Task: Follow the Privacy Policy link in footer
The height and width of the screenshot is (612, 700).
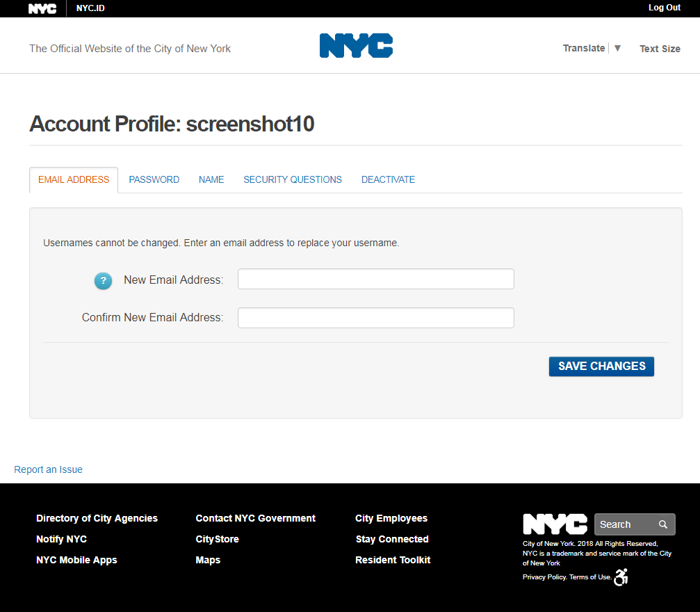Action: [x=544, y=577]
